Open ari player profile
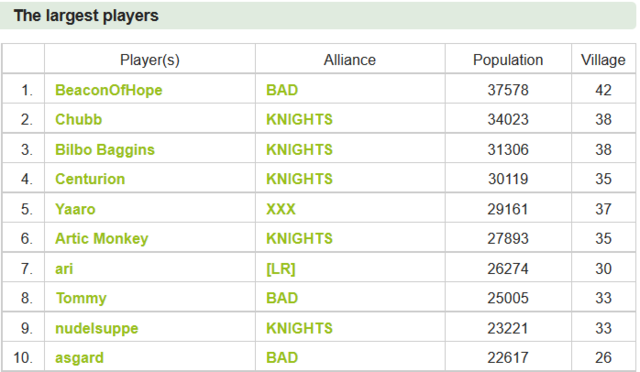Screen dimensions: 640x372 64,269
